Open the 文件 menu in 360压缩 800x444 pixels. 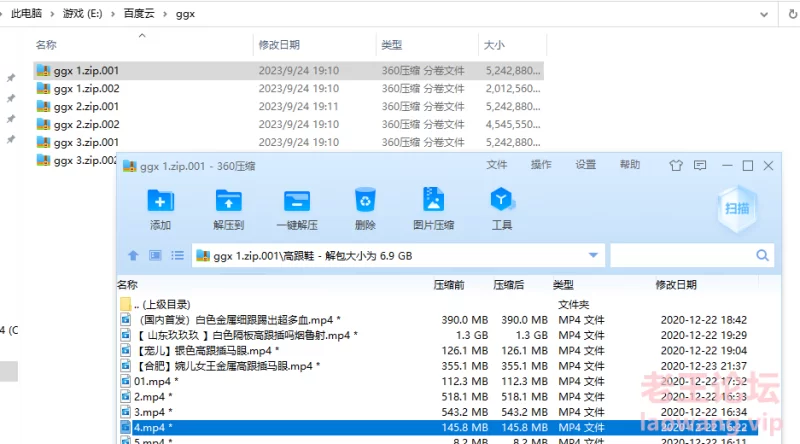496,165
